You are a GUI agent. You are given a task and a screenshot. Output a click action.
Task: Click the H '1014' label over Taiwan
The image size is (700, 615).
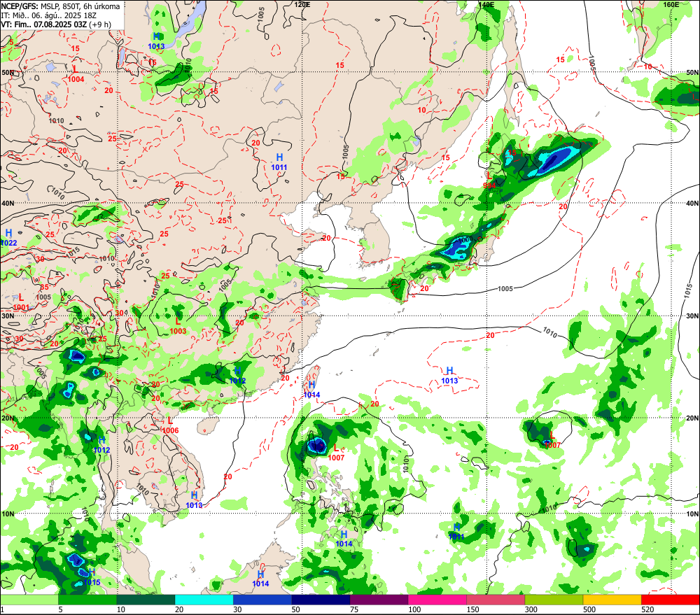coord(311,395)
